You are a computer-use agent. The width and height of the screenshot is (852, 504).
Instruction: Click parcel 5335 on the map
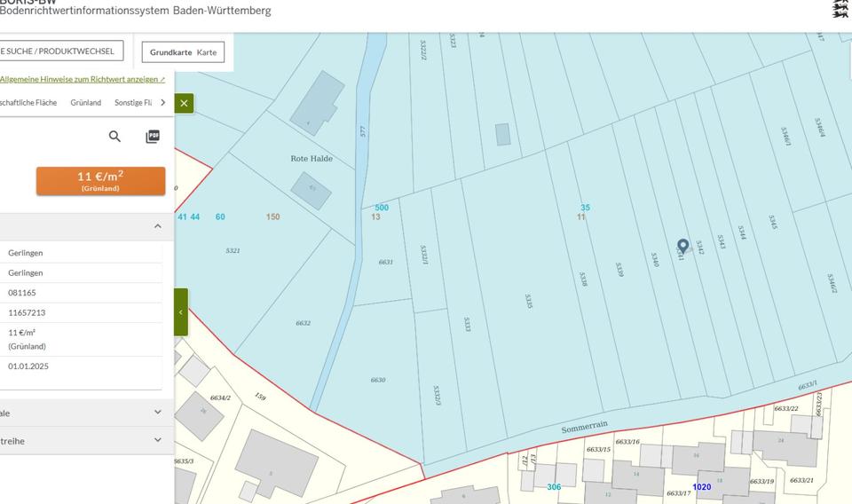pos(529,301)
